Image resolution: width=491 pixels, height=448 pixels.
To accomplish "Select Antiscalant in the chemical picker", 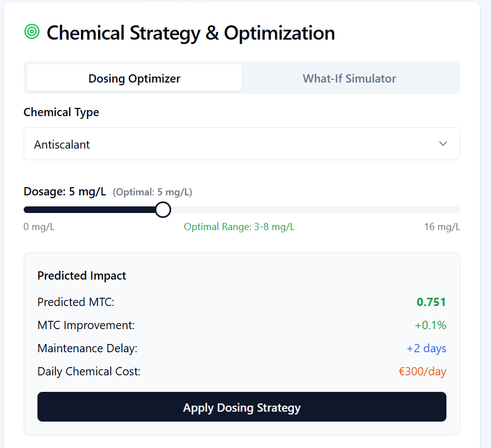I will coord(62,144).
